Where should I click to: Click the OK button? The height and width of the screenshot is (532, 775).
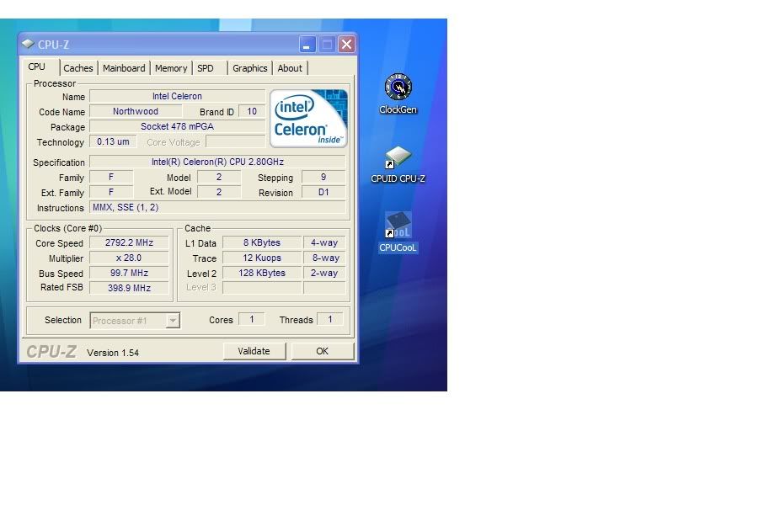tap(322, 351)
